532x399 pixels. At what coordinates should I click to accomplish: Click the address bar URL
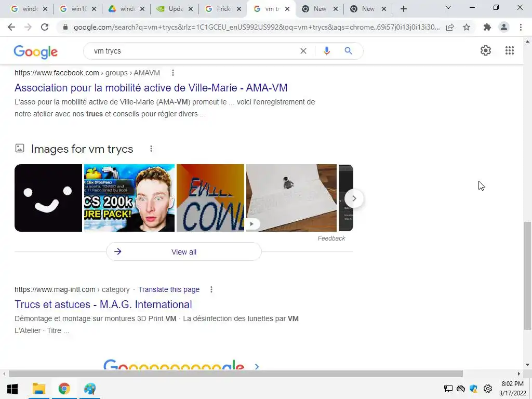tap(257, 27)
